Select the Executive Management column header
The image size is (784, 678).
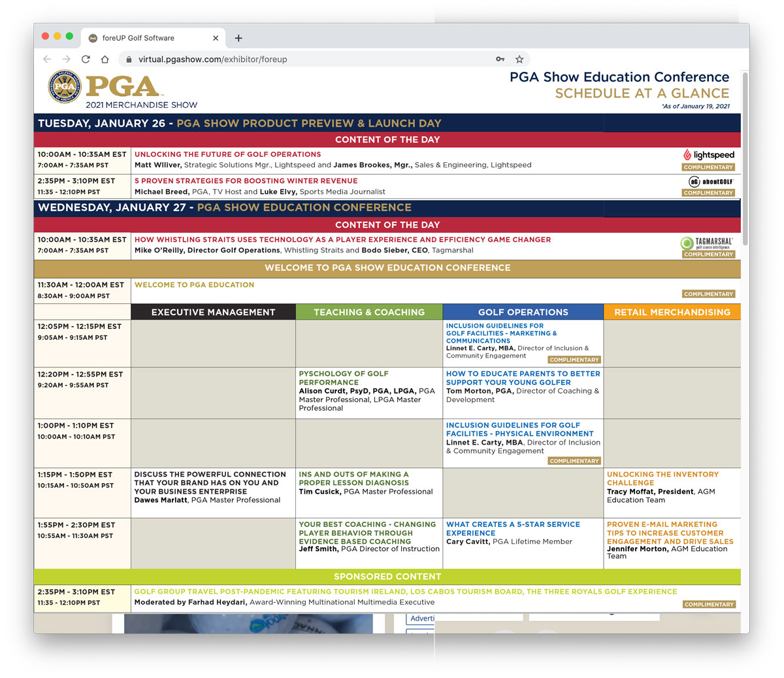coord(213,312)
